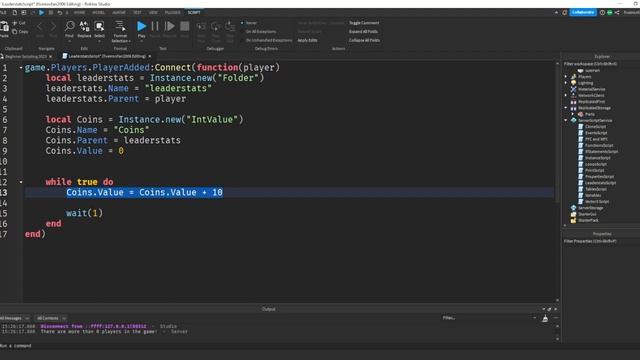
Task: Select the Players service in Explorer
Action: click(x=584, y=77)
